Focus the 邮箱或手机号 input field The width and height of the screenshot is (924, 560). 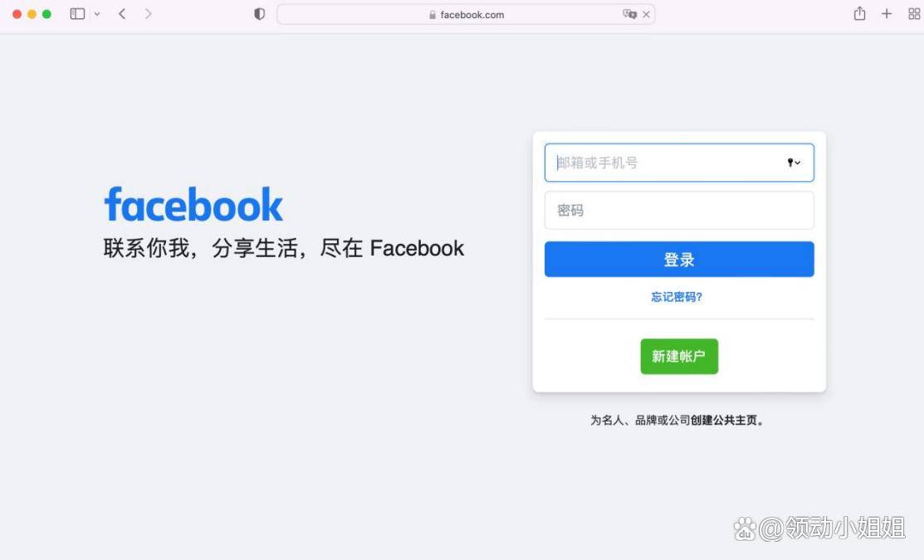point(679,163)
